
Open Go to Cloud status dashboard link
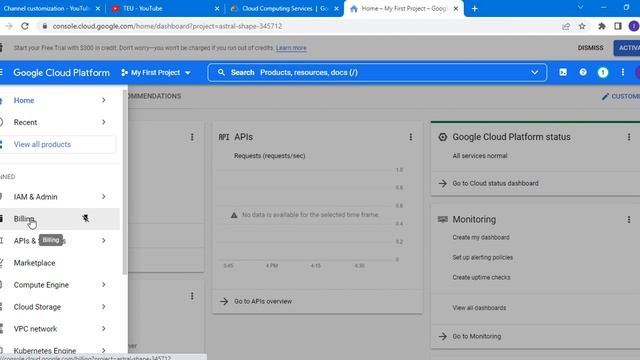[x=495, y=183]
